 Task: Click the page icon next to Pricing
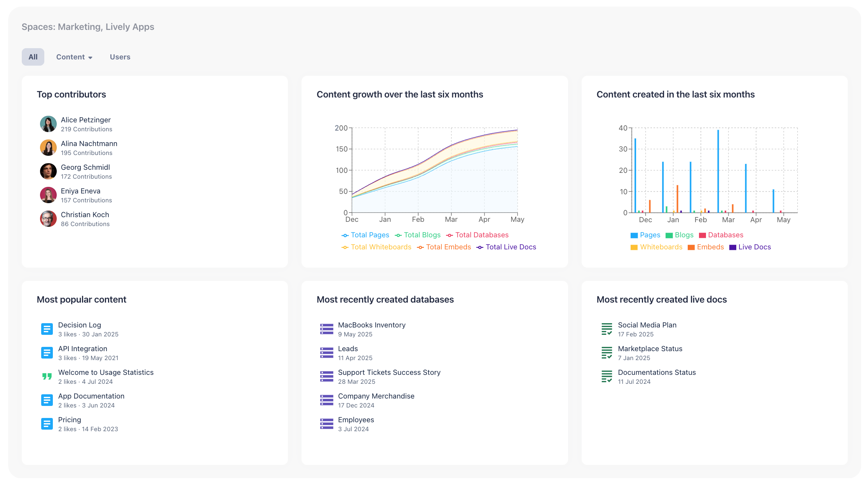[x=47, y=423]
